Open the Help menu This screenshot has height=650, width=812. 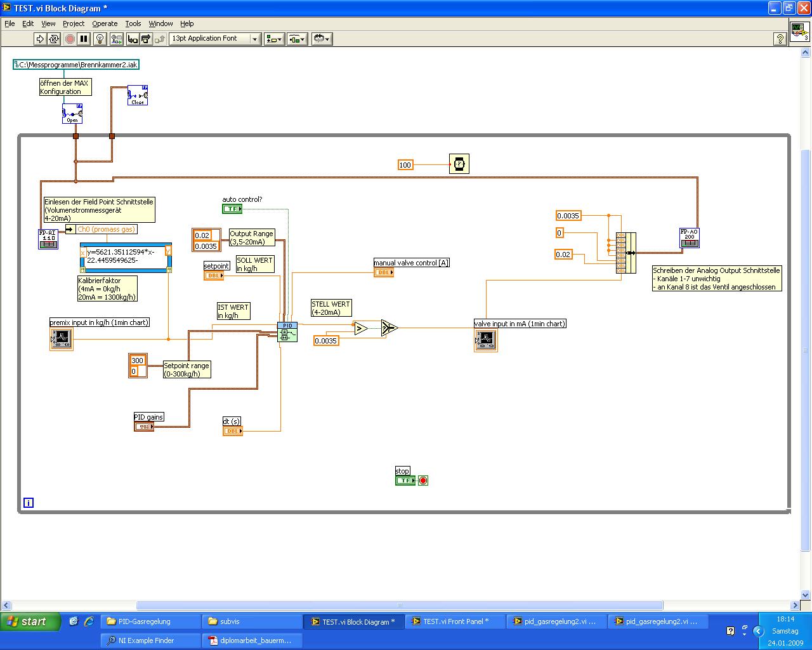[x=187, y=23]
